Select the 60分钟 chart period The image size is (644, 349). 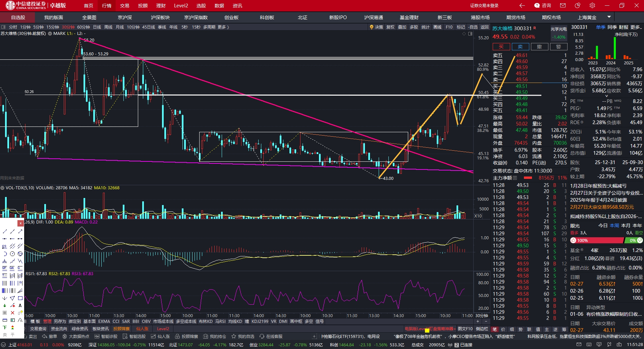[84, 27]
